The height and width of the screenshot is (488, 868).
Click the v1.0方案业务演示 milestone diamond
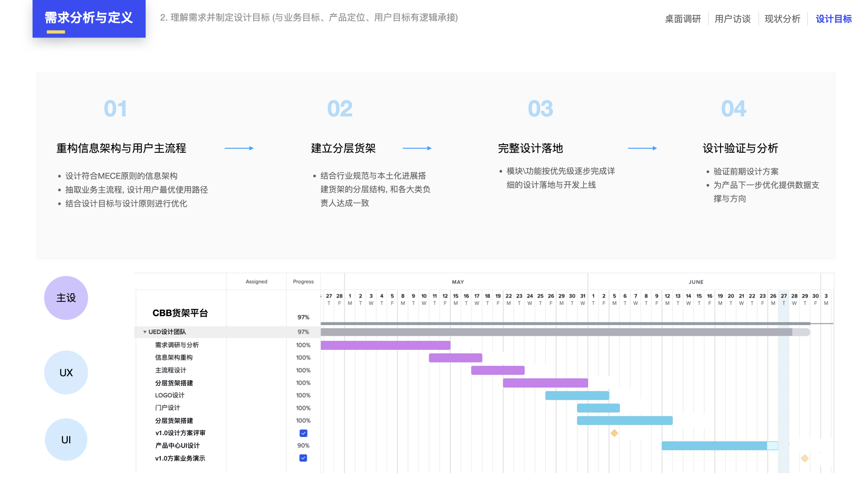(x=805, y=458)
